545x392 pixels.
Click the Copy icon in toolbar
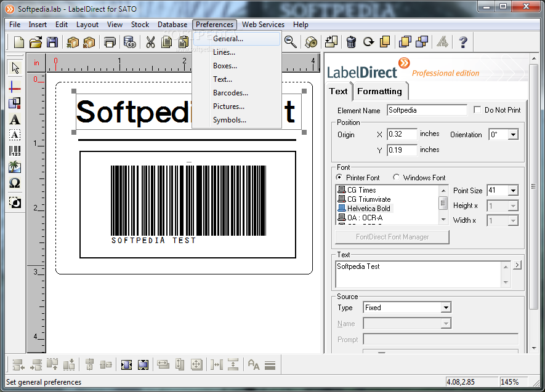coord(167,42)
